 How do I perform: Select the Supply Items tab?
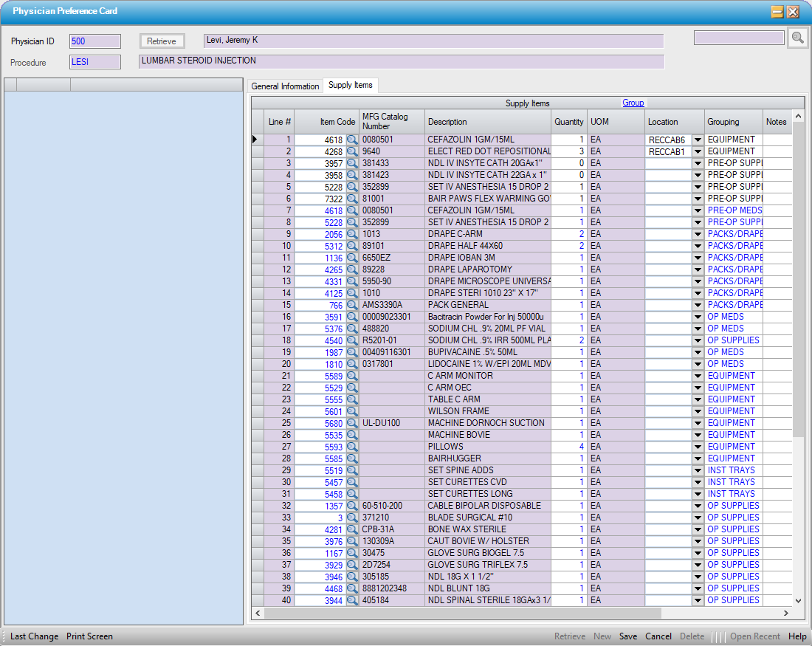[x=350, y=86]
